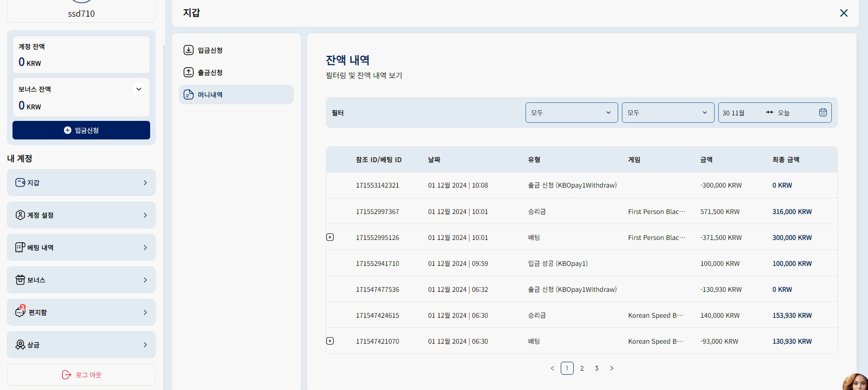Click the 153,930 KRW final amount

coord(792,315)
